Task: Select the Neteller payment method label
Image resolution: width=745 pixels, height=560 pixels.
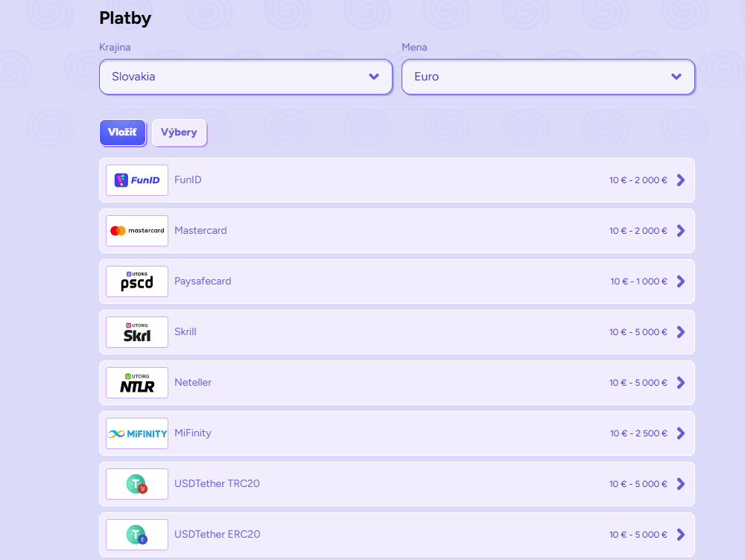Action: coord(193,383)
